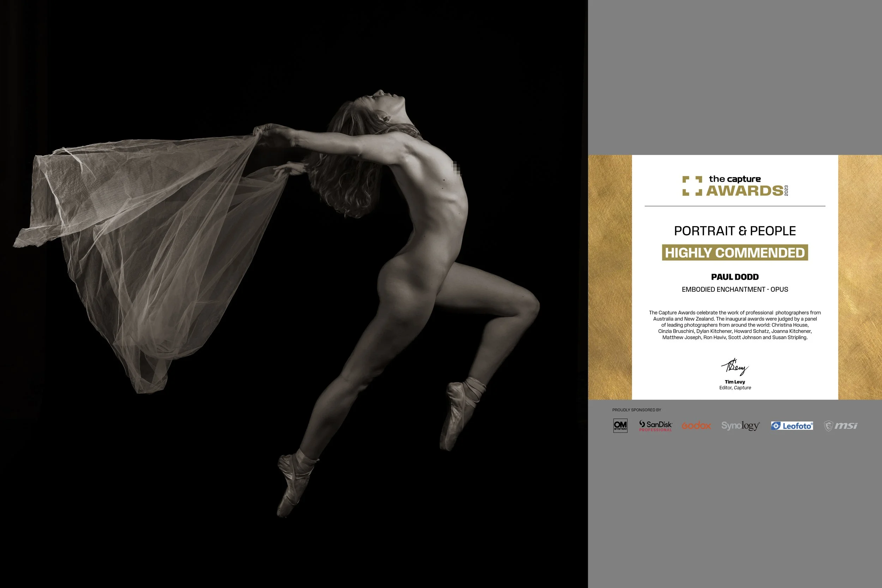Click the PORTRAIT & PEOPLE heading
This screenshot has width=882, height=588.
(735, 231)
